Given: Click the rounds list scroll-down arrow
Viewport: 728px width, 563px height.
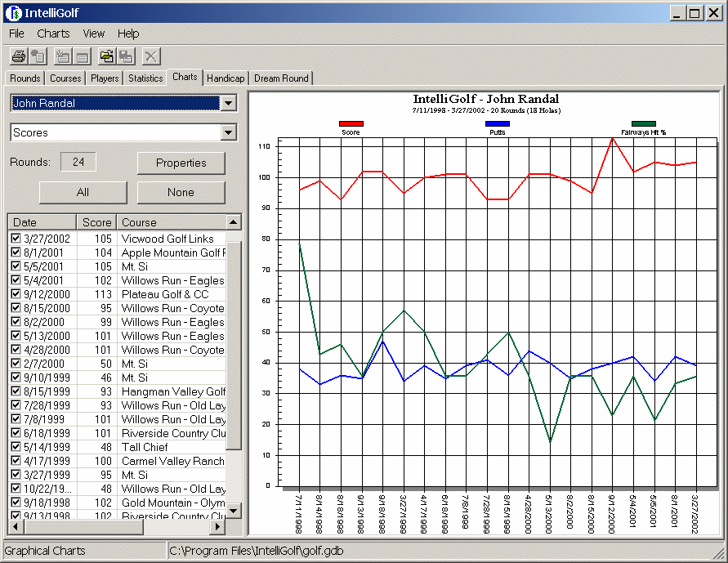Looking at the screenshot, I should pos(234,511).
